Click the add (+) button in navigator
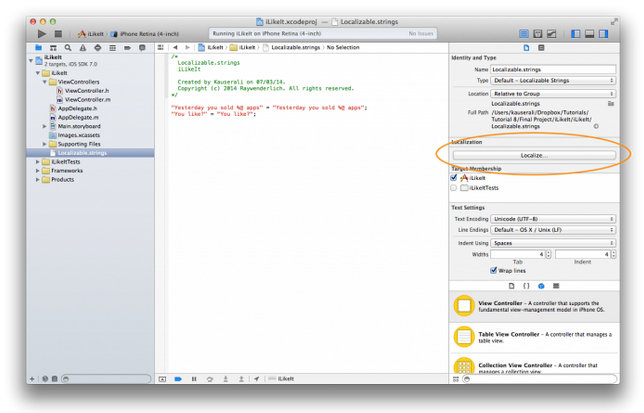This screenshot has width=644, height=413. tap(32, 379)
